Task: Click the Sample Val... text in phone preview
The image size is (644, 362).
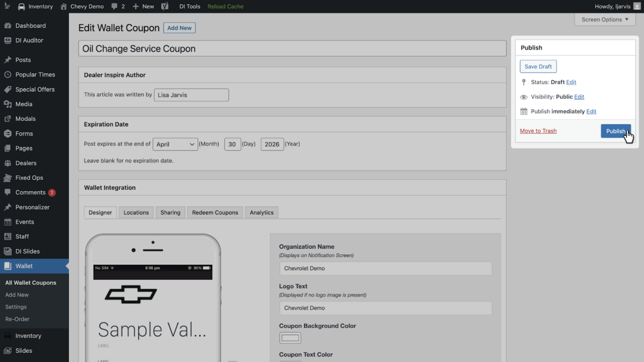Action: (x=152, y=330)
